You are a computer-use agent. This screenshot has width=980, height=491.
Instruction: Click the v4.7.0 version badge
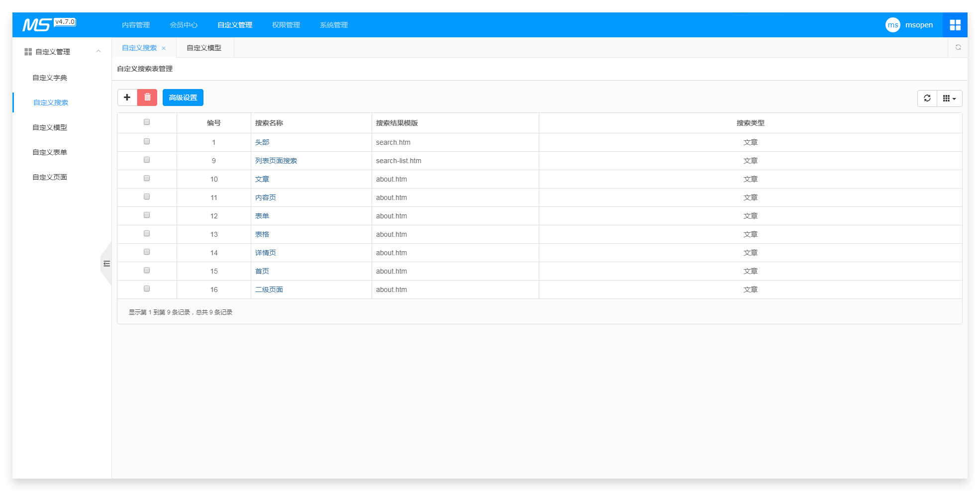tap(65, 22)
